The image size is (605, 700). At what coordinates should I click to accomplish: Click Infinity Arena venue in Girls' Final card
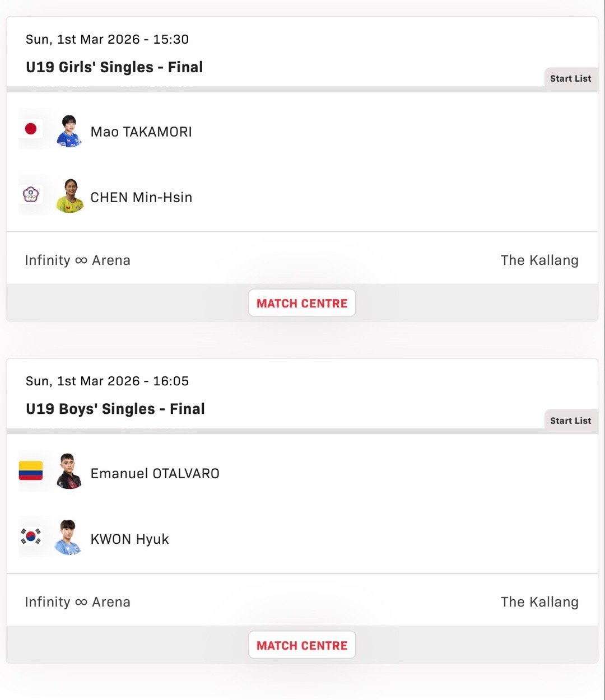77,260
